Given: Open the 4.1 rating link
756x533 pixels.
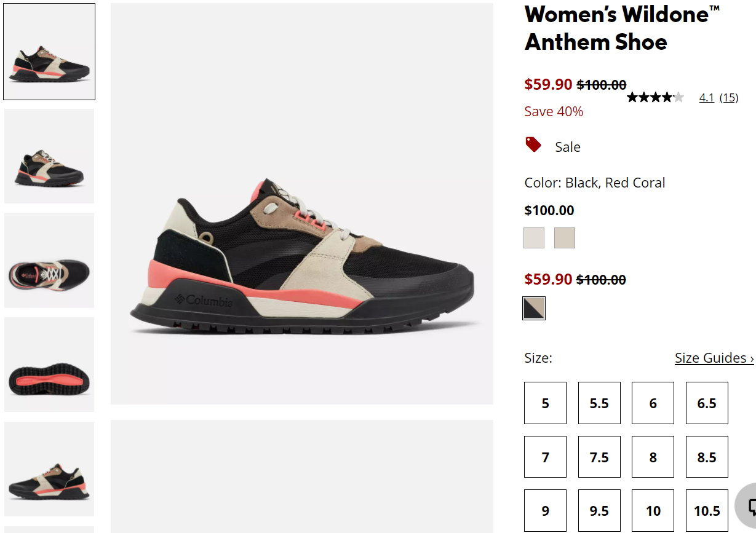Looking at the screenshot, I should click(x=707, y=98).
